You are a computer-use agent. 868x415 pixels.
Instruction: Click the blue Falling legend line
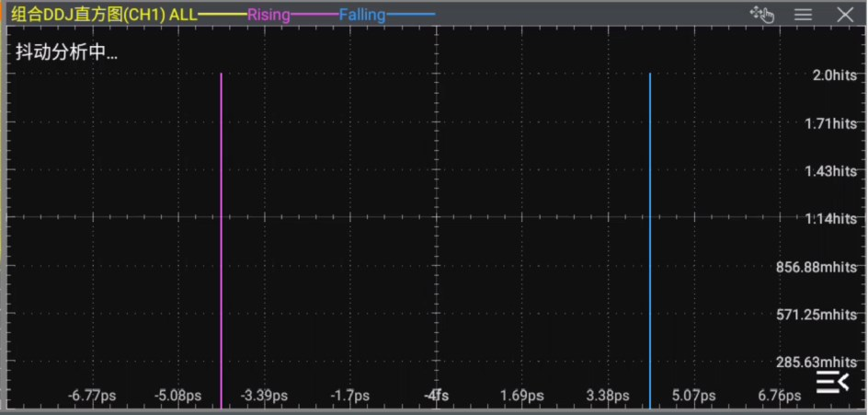(411, 15)
